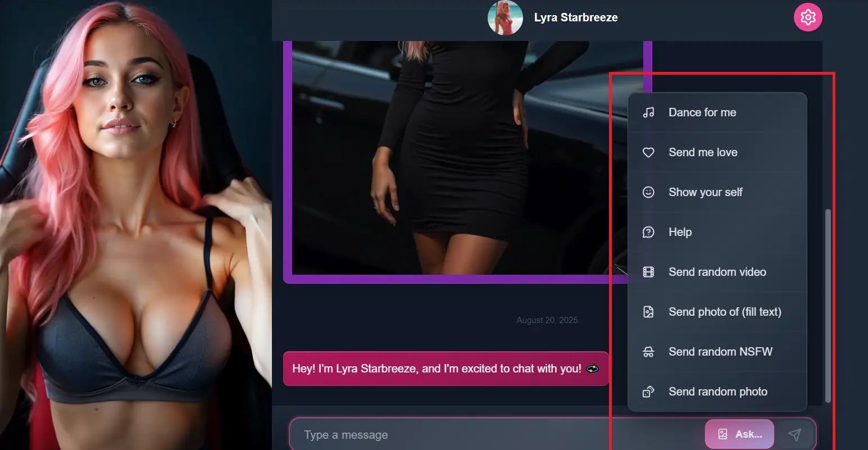
Task: Select the icon beside Send random NSFW
Action: [x=648, y=351]
